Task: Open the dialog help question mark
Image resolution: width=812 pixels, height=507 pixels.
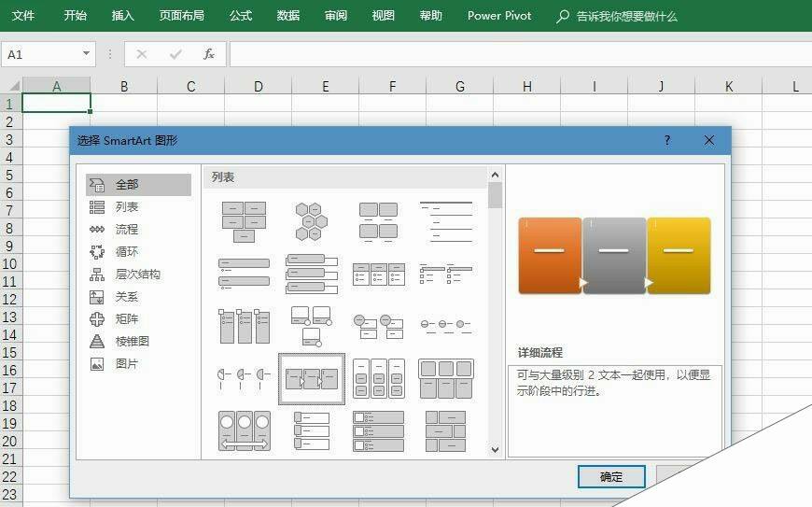Action: coord(666,140)
